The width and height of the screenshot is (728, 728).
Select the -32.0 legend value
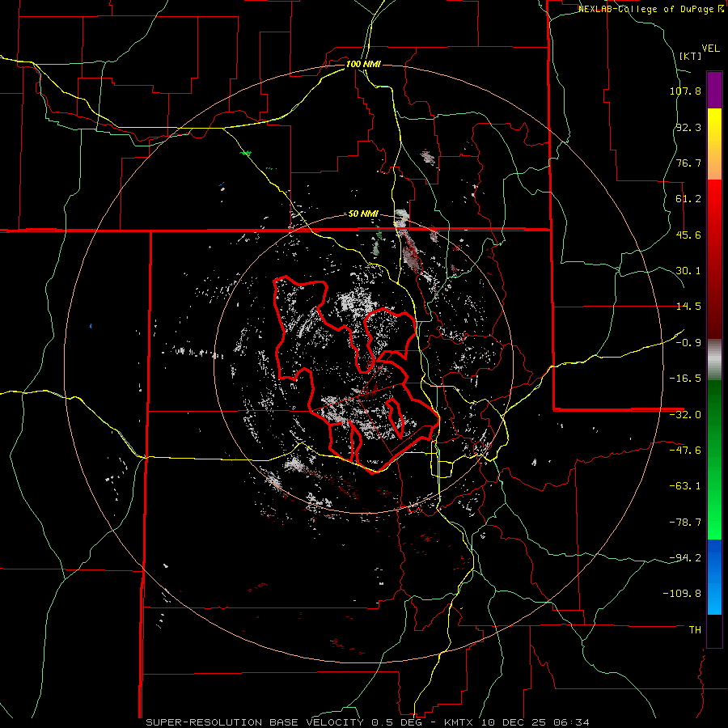point(685,415)
